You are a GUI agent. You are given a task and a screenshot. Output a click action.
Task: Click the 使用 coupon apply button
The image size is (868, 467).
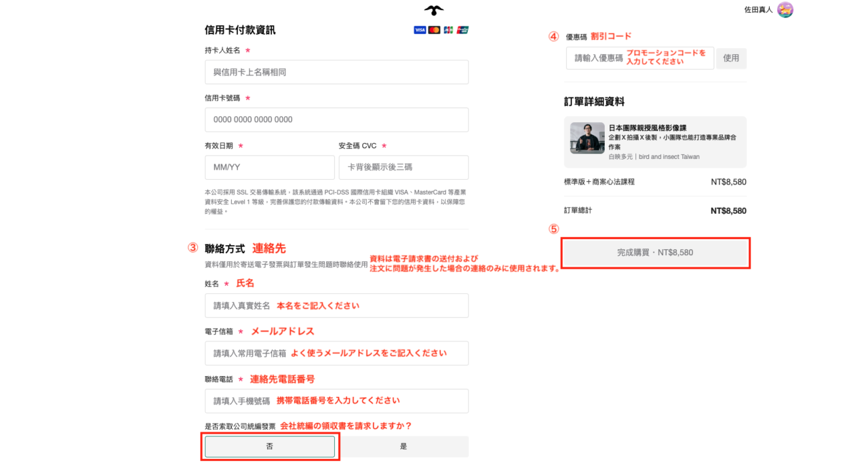[x=731, y=58]
